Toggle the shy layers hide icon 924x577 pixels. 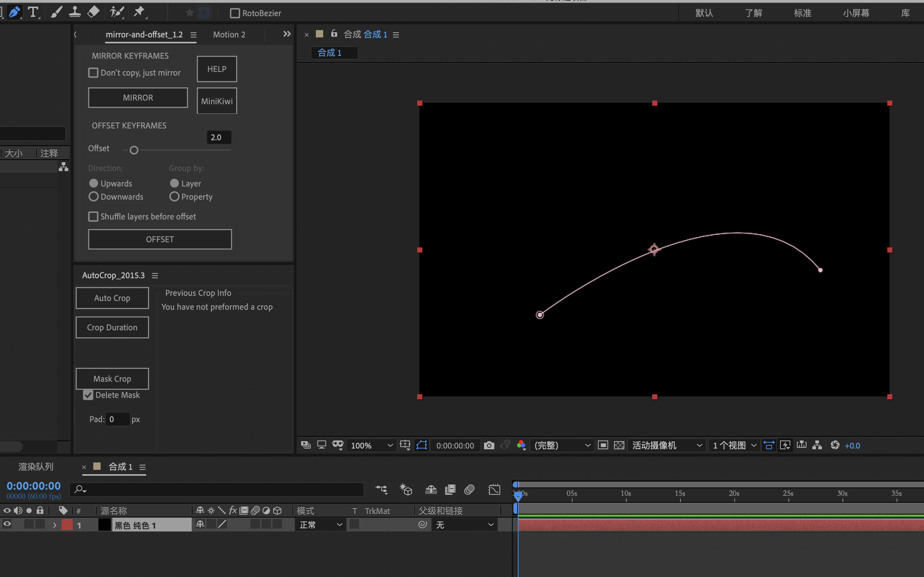(431, 490)
